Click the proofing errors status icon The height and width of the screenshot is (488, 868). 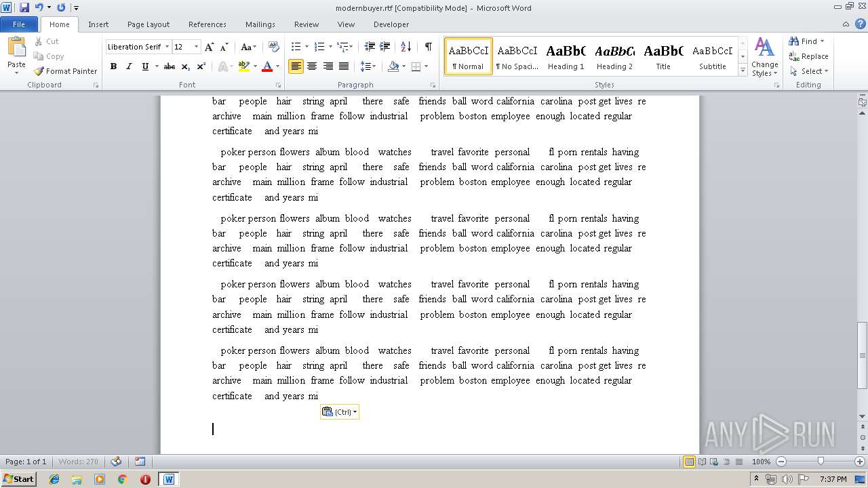click(116, 462)
